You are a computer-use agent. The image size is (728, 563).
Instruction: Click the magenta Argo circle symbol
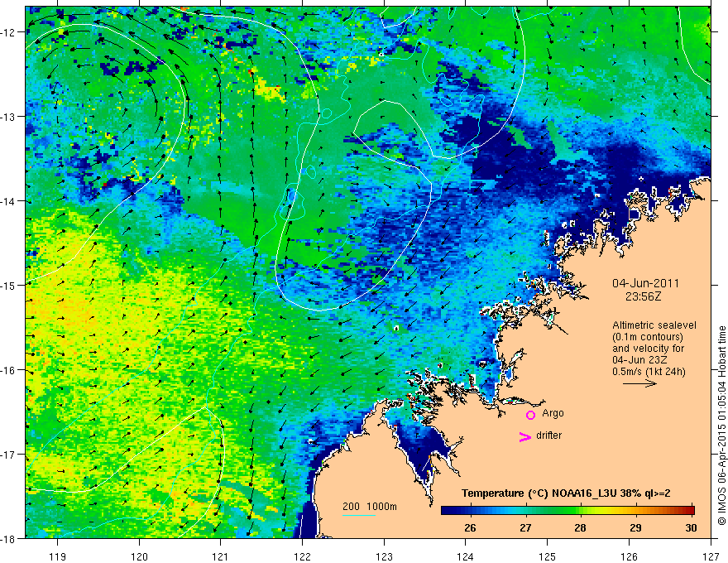click(x=530, y=415)
